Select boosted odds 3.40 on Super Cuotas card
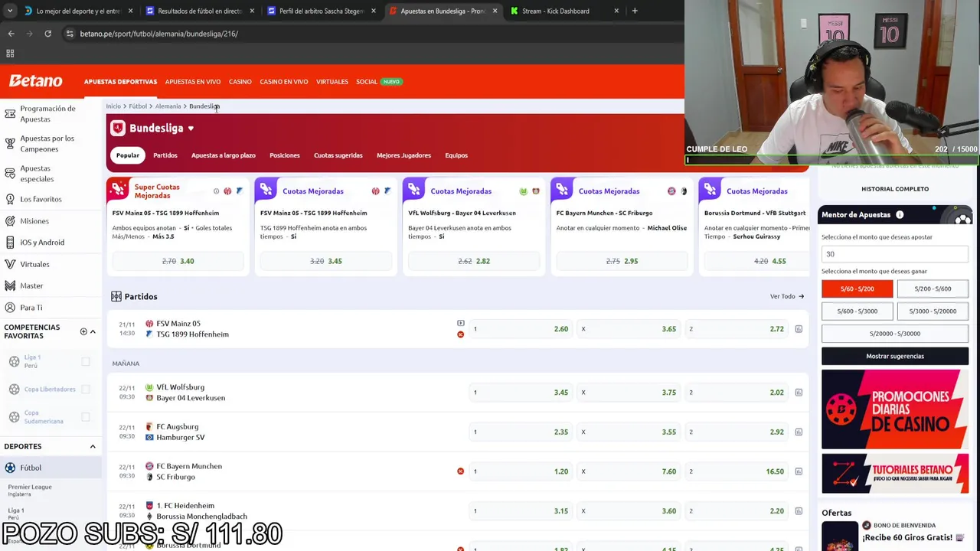980x551 pixels. [178, 261]
